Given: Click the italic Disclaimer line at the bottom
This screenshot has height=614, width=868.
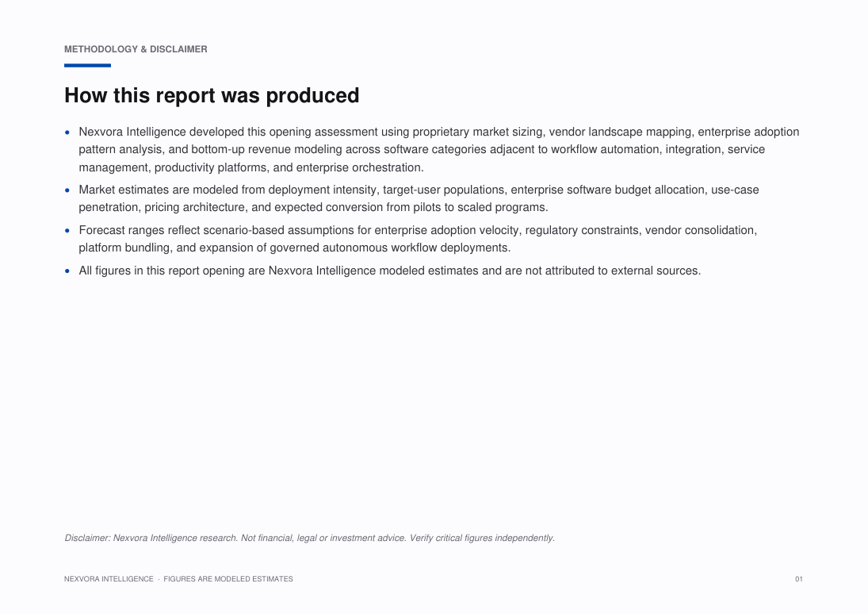Looking at the screenshot, I should coord(309,538).
